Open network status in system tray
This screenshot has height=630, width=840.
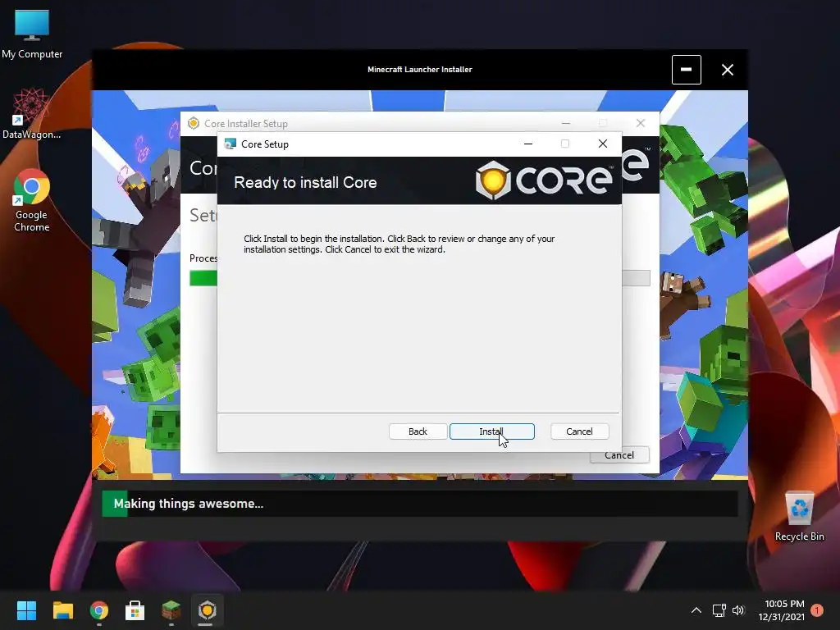(719, 610)
